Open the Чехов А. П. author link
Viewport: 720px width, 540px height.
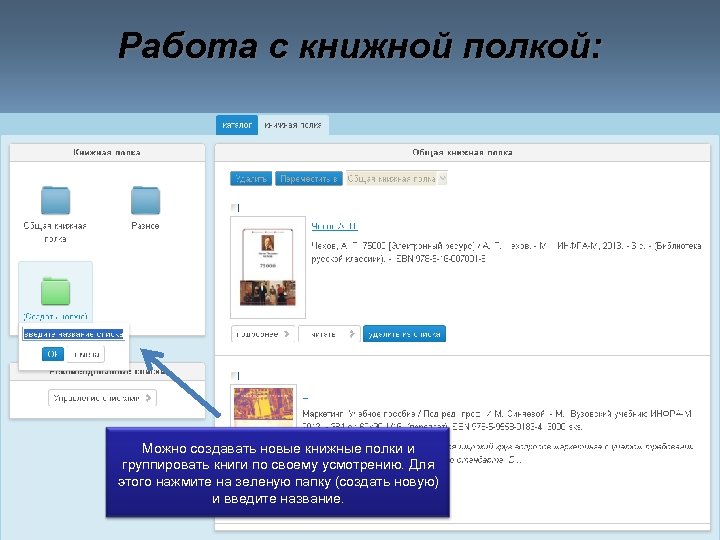click(334, 226)
